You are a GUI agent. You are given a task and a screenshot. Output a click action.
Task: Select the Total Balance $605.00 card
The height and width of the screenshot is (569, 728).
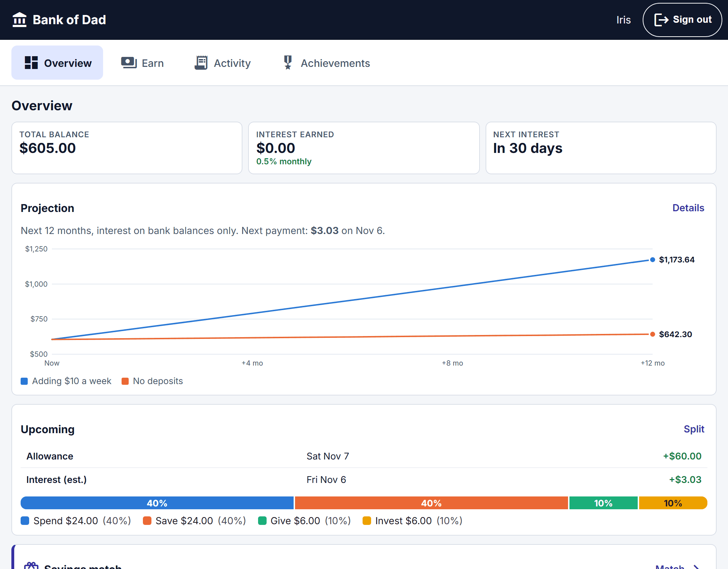pos(127,148)
